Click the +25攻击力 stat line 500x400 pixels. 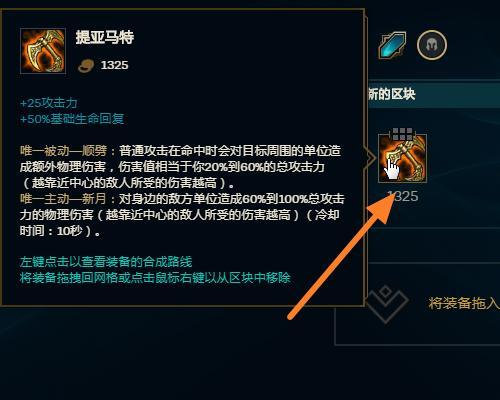tap(49, 103)
